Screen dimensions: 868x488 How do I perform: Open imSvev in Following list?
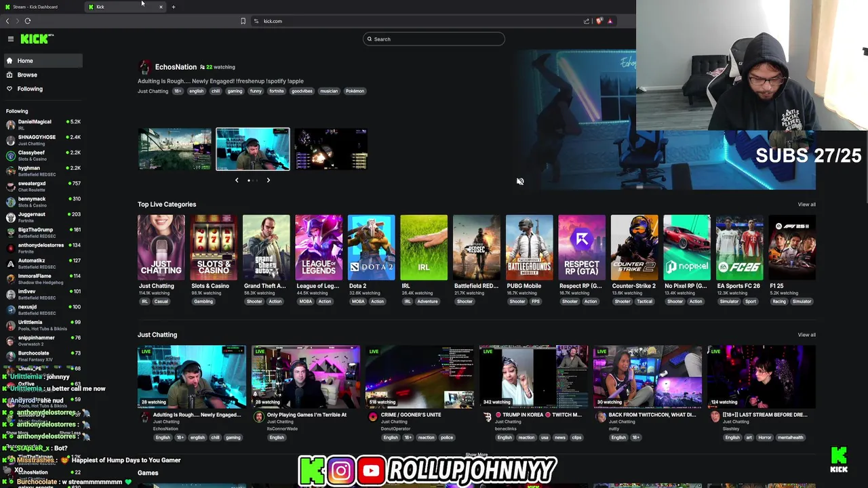(x=42, y=294)
